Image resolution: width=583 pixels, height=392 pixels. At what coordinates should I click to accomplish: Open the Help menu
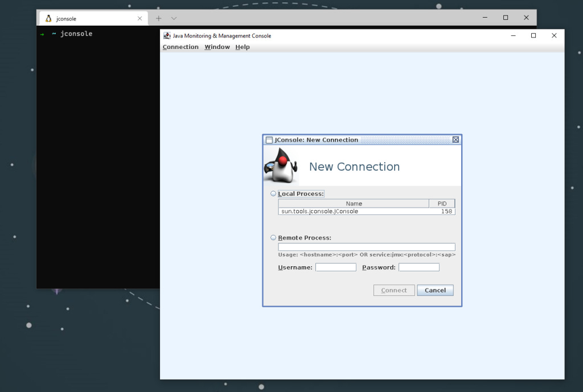(243, 47)
